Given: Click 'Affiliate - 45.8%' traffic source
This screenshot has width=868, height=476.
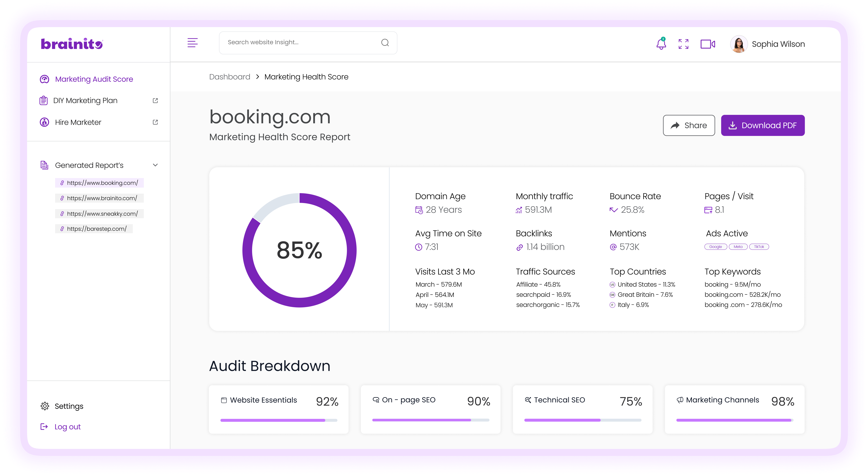Looking at the screenshot, I should click(538, 285).
